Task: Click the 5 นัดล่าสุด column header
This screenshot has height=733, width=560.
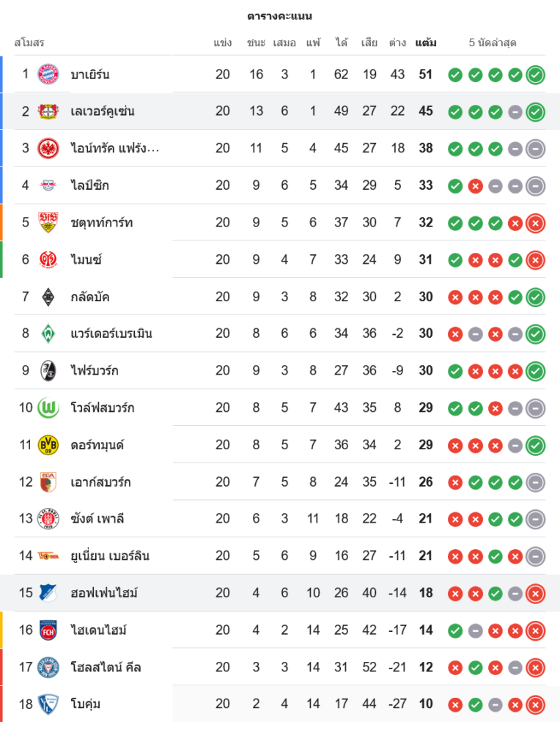Action: (493, 43)
